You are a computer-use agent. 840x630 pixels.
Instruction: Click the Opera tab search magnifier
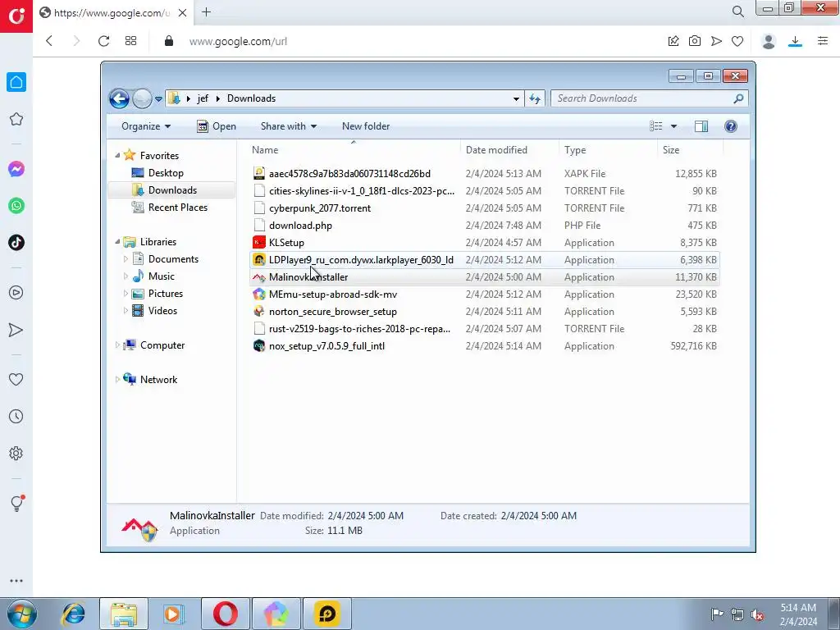[738, 11]
